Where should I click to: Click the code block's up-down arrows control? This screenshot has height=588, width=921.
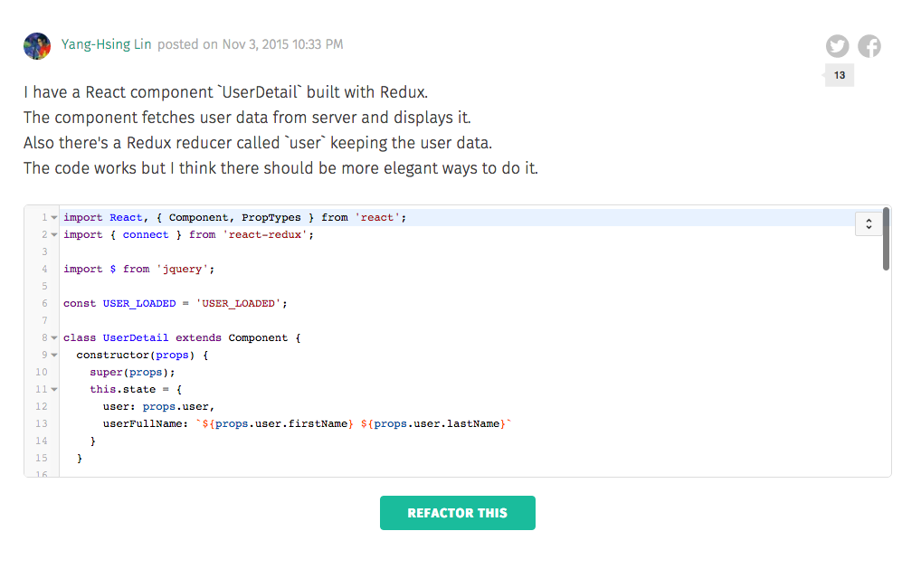tap(868, 223)
